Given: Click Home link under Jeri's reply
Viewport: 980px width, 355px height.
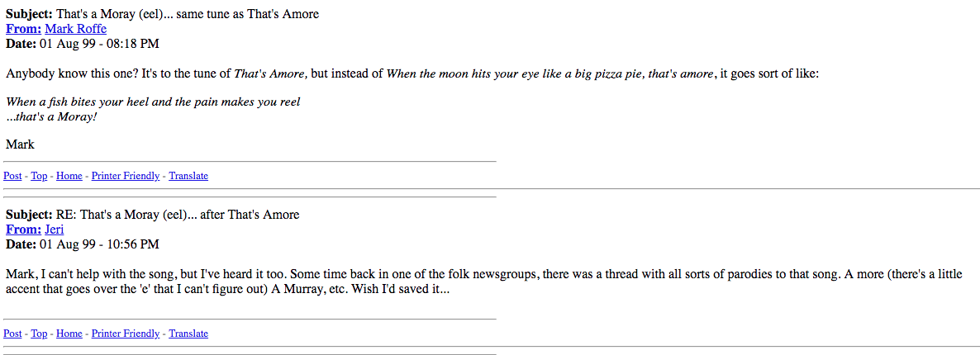Looking at the screenshot, I should pos(69,334).
